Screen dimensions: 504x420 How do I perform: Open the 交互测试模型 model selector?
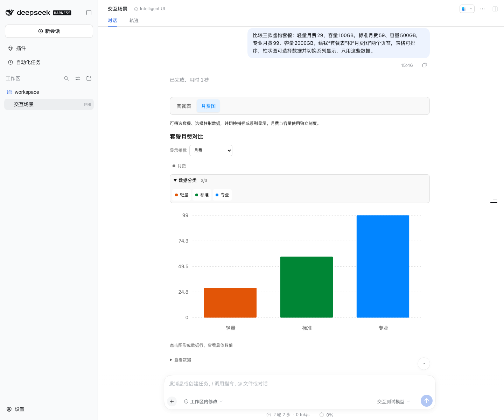coord(393,401)
